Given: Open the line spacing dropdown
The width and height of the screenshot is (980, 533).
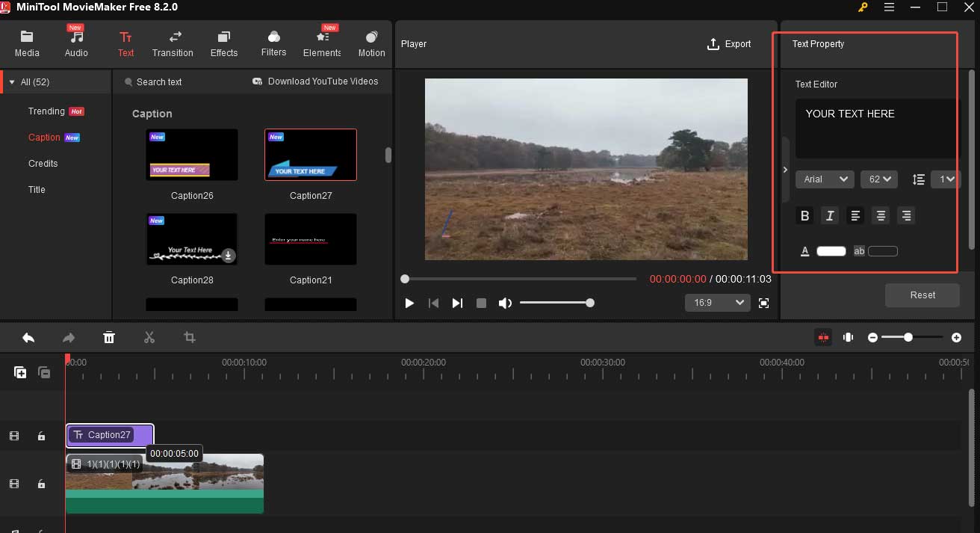Looking at the screenshot, I should click(946, 179).
